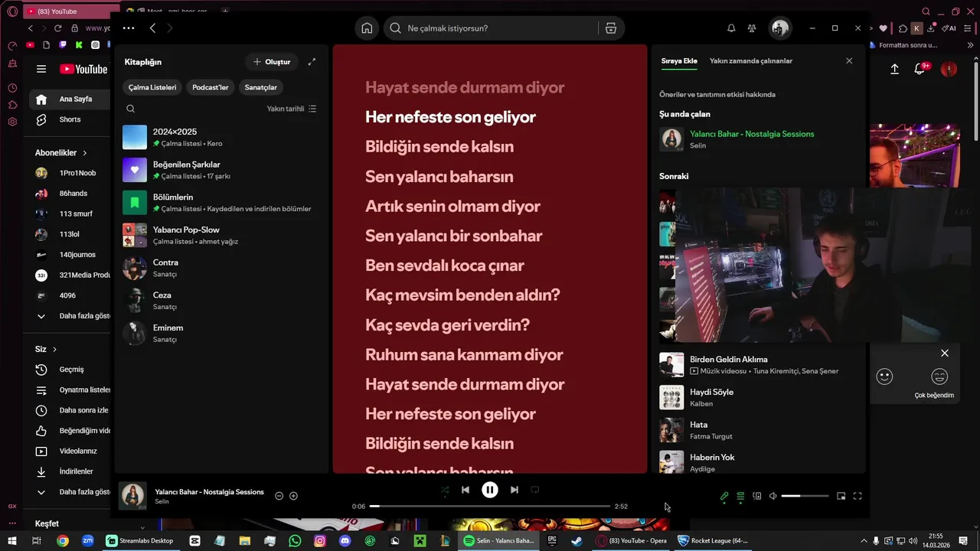Enter Spotify full screen mode
This screenshot has height=551, width=980.
click(x=857, y=496)
